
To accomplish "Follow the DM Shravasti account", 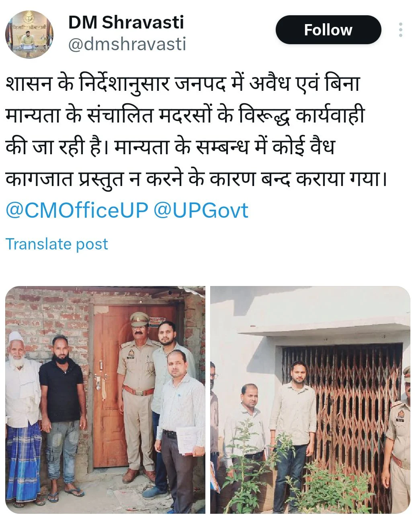I will tap(328, 30).
